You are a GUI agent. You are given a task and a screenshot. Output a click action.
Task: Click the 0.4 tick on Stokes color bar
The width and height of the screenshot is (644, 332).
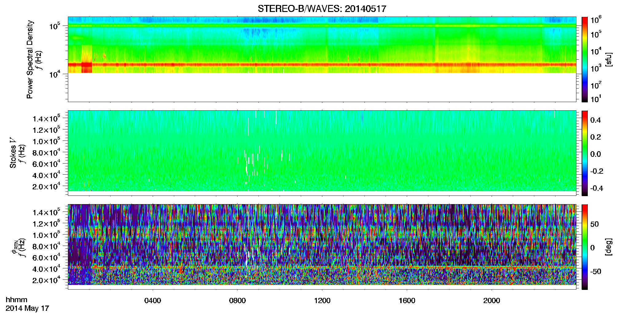pos(595,120)
